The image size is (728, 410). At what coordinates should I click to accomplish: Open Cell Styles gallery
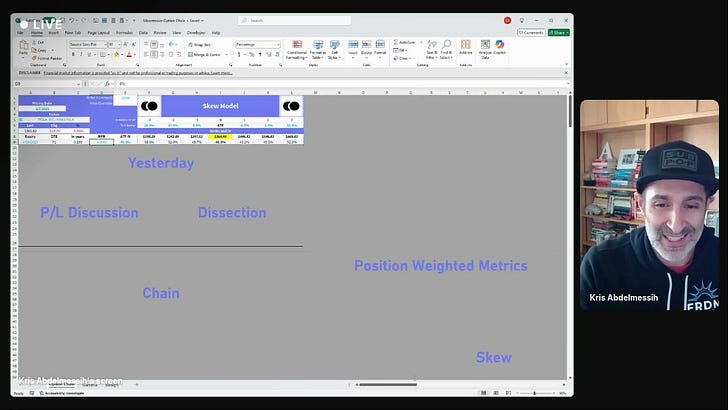coord(334,49)
